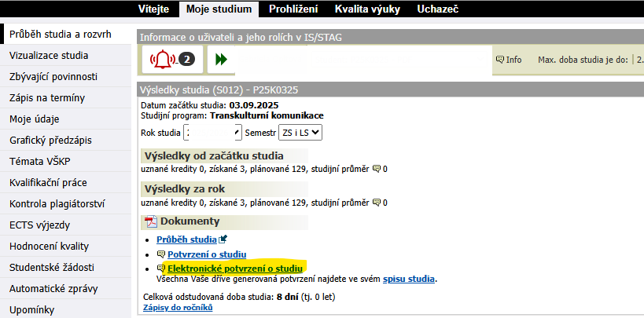This screenshot has width=644, height=318.
Task: Click the PDF icon beside Dokumenty
Action: [151, 221]
